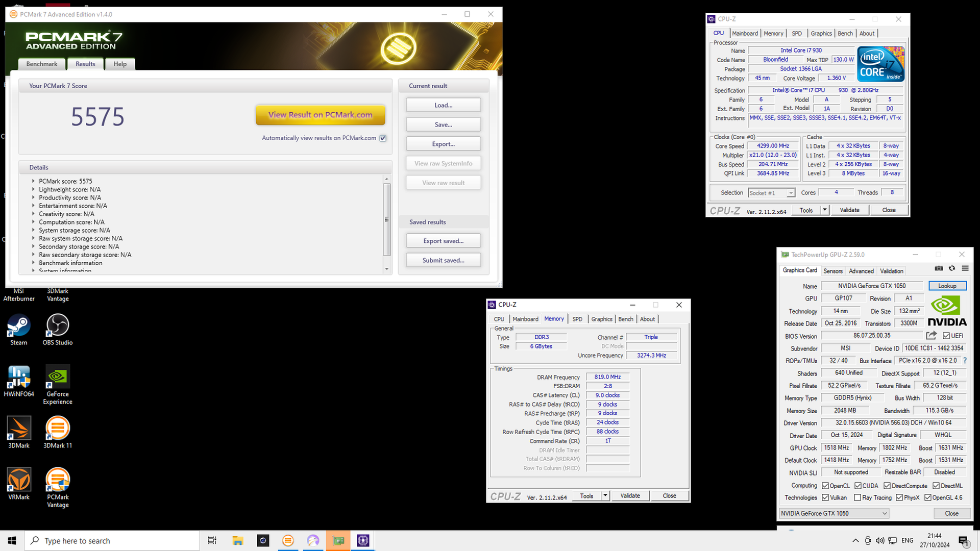Image resolution: width=980 pixels, height=551 pixels.
Task: Click Details list scrollbar in PCMark 7
Action: coord(386,219)
